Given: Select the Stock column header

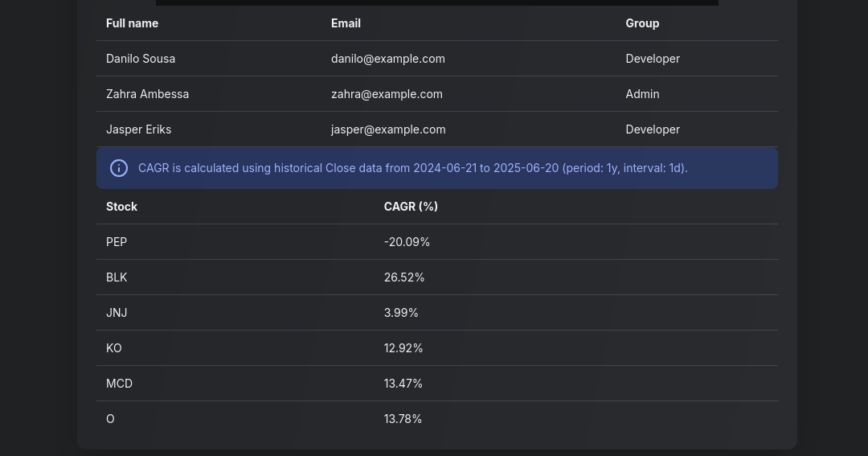Looking at the screenshot, I should point(122,207).
